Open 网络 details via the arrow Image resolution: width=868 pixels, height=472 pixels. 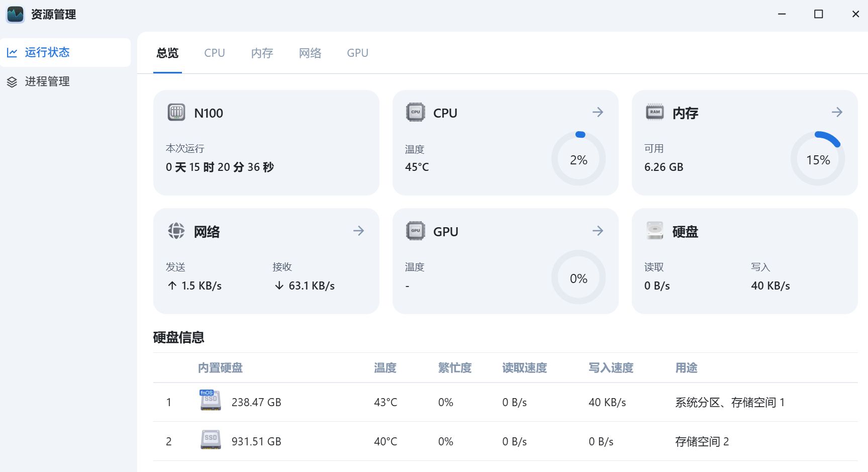[358, 231]
